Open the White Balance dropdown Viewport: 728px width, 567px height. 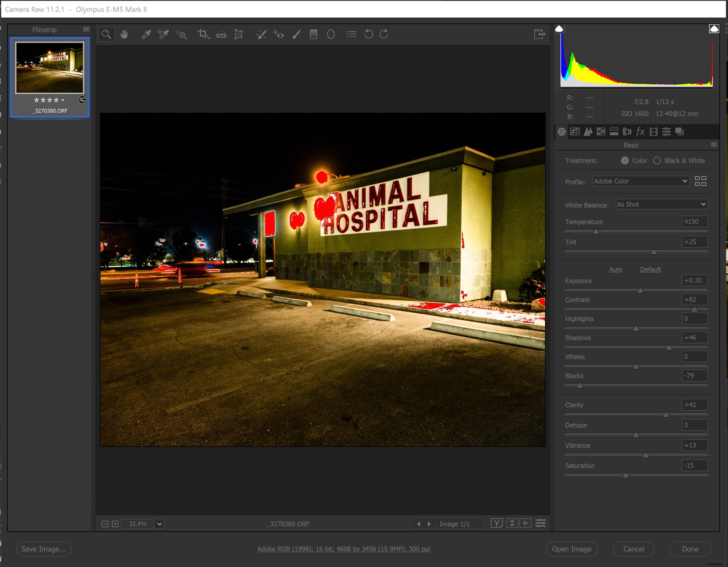point(661,204)
